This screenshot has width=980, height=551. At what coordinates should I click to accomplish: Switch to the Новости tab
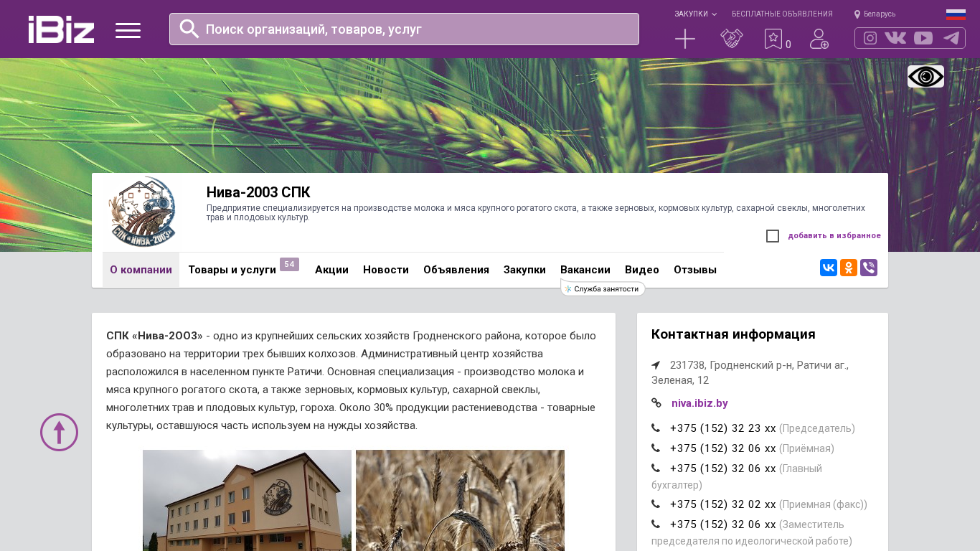[386, 270]
